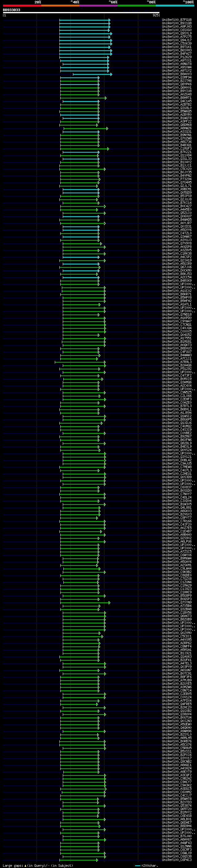Screen dimensions: 197x868
Task: Open hit UniRef100_B1WQT8
Action: 176,118
